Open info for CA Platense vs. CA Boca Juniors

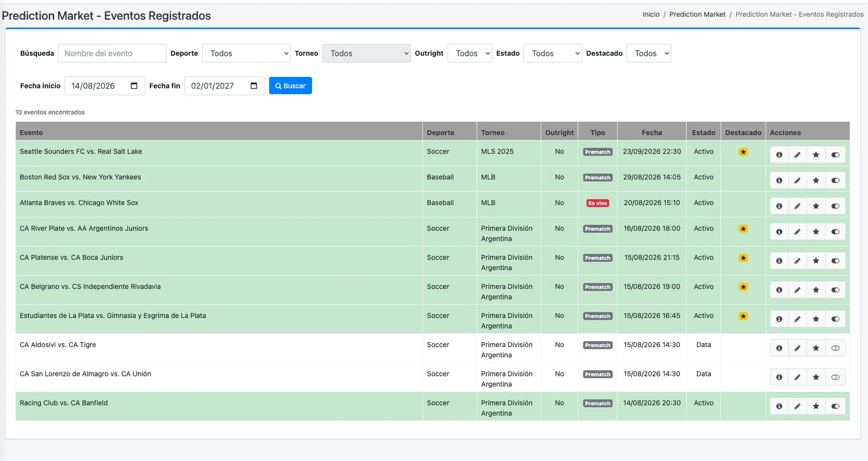click(x=779, y=261)
